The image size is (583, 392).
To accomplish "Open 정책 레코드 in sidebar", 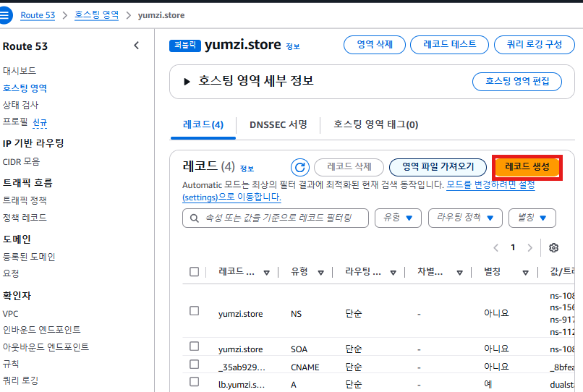I will pos(25,218).
